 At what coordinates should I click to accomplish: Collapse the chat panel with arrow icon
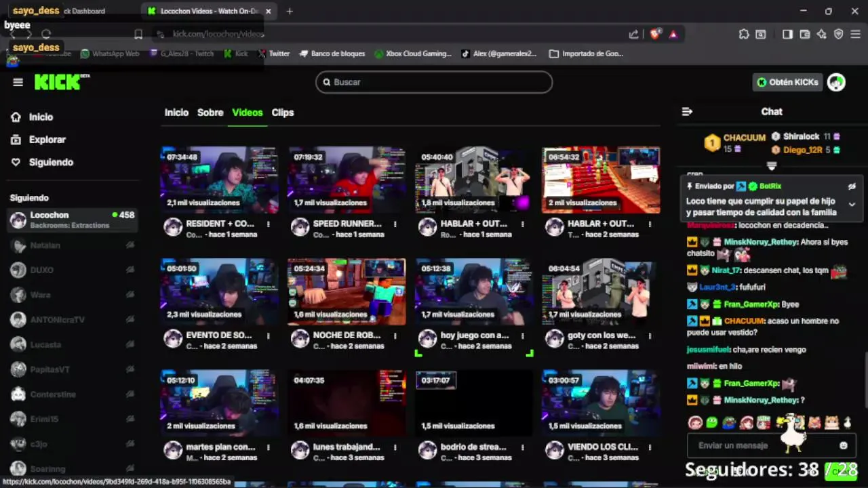click(687, 112)
